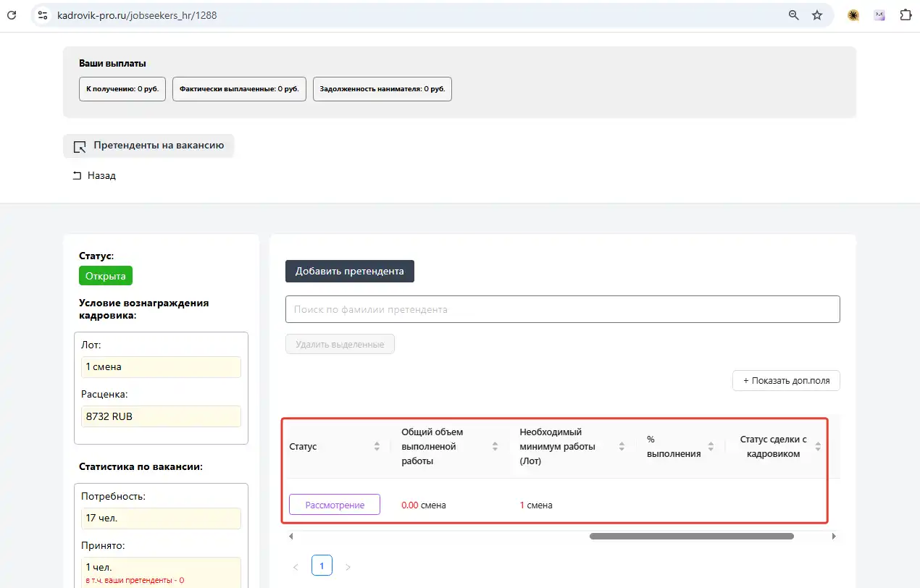Click the orange sun extension icon
The width and height of the screenshot is (920, 588).
(853, 15)
